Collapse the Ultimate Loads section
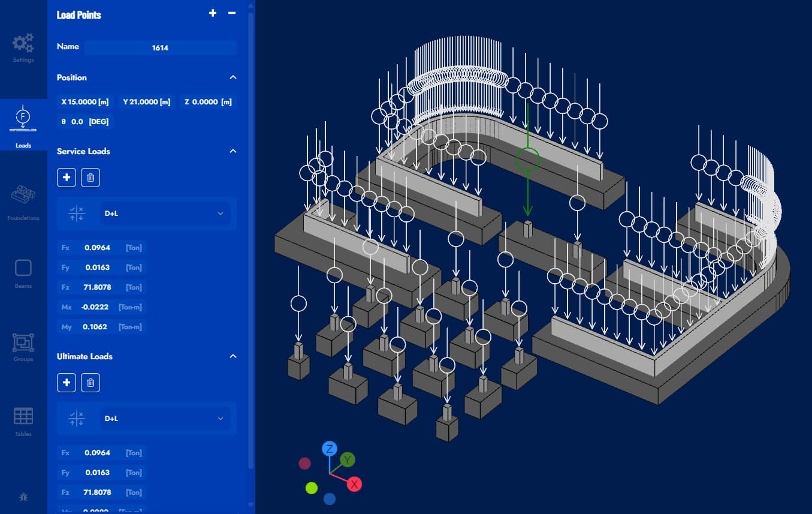 point(233,356)
